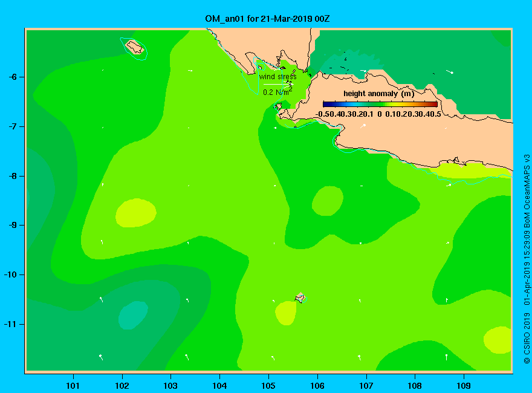Click the longitude axis label 101

(73, 386)
